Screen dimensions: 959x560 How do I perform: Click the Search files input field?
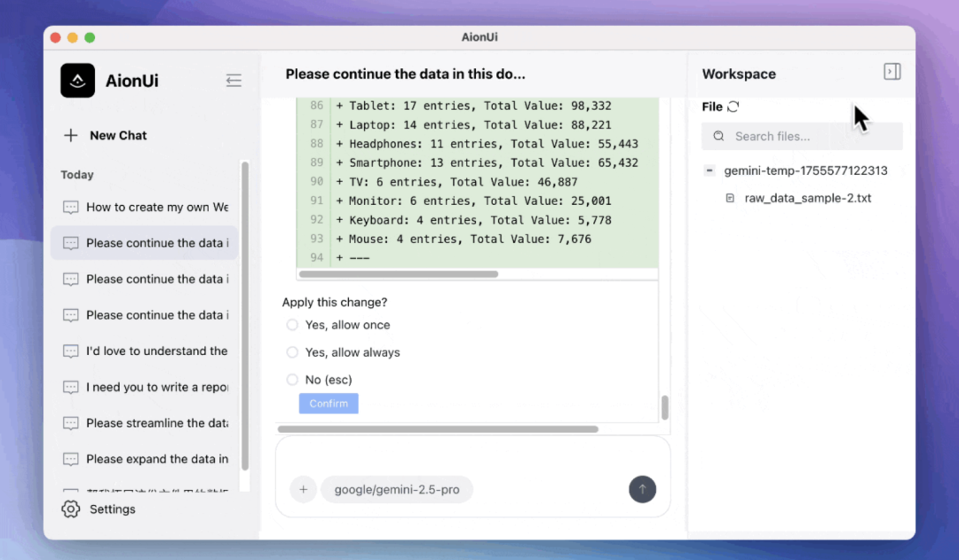click(802, 136)
